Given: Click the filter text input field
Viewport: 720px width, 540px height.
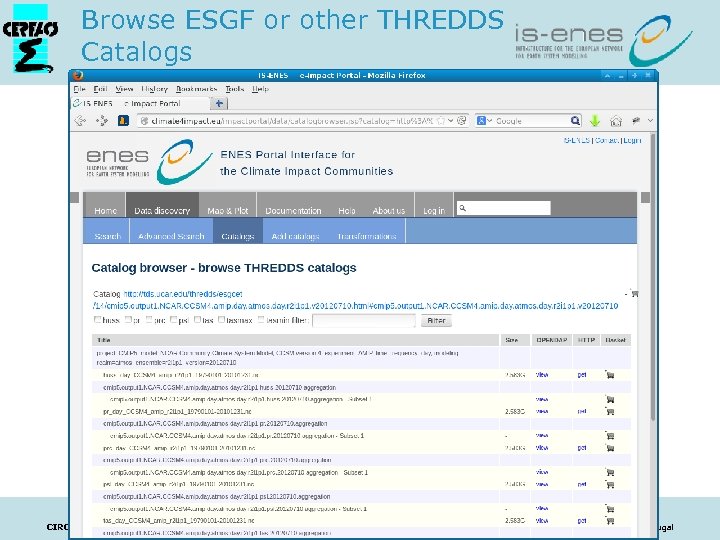Looking at the screenshot, I should tap(364, 321).
